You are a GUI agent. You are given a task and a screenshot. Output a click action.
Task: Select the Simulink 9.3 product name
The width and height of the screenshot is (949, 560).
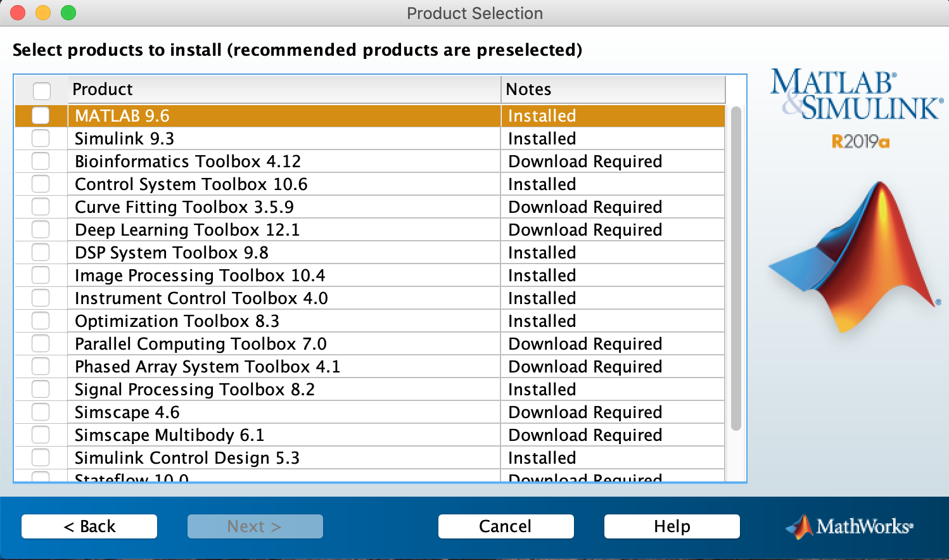pyautogui.click(x=124, y=139)
